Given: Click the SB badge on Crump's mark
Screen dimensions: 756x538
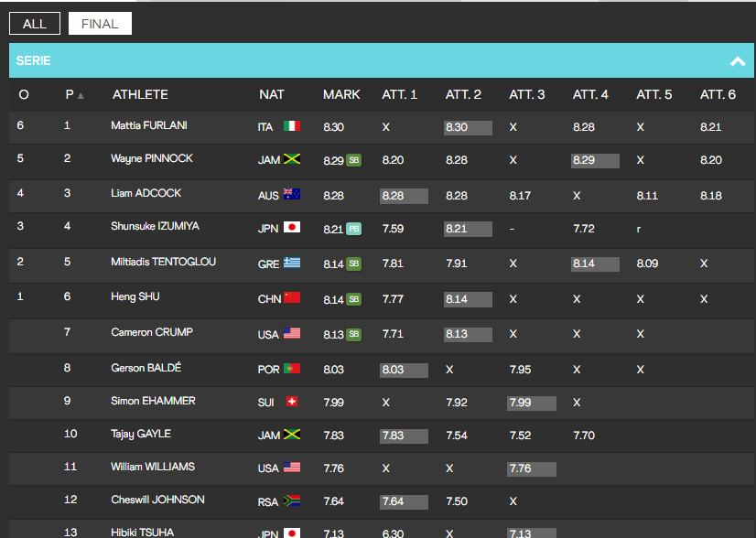Looking at the screenshot, I should tap(353, 334).
